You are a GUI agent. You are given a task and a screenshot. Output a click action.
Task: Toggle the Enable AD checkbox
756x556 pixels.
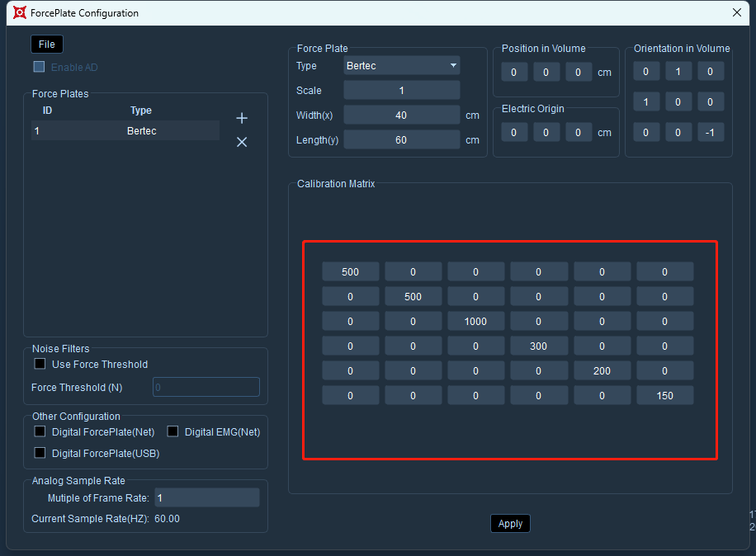(39, 67)
